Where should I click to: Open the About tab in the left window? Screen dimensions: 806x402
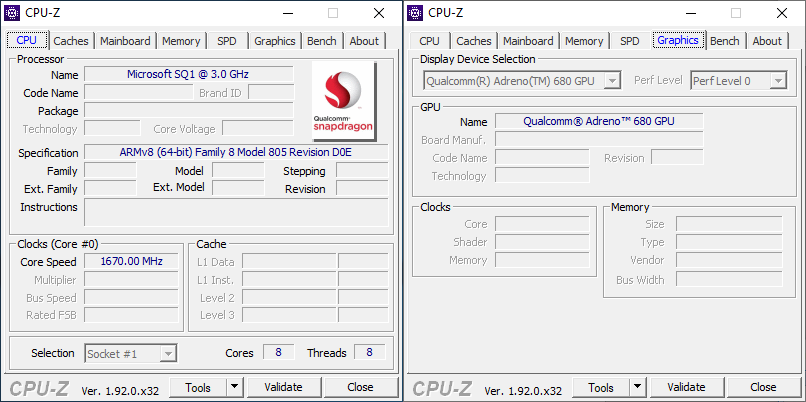coord(364,41)
